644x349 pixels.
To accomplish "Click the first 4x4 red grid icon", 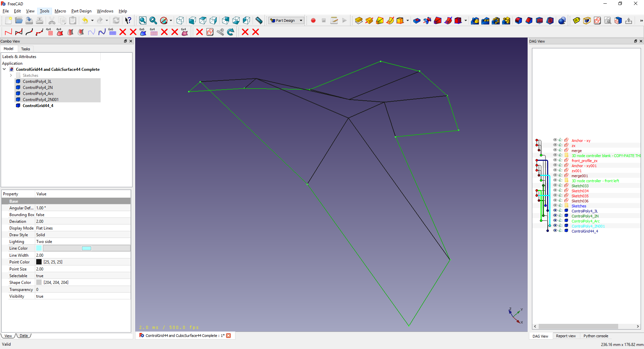I will coord(50,32).
